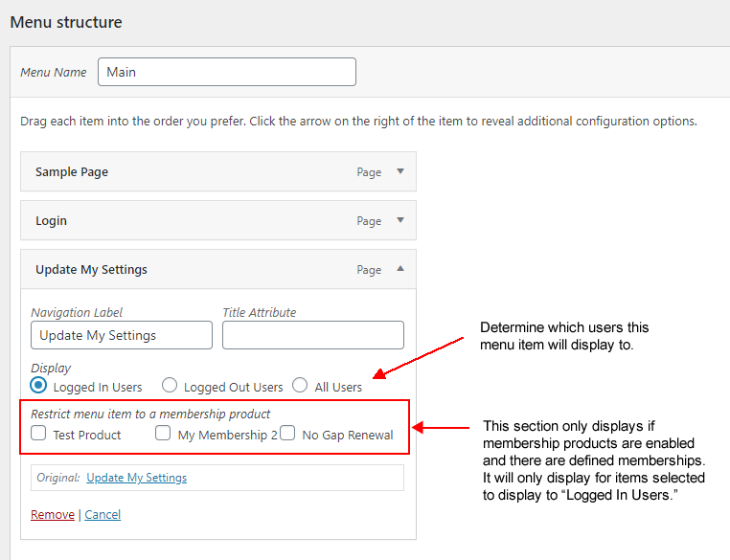This screenshot has height=560, width=730.
Task: Check the Test Product checkbox
Action: [39, 434]
